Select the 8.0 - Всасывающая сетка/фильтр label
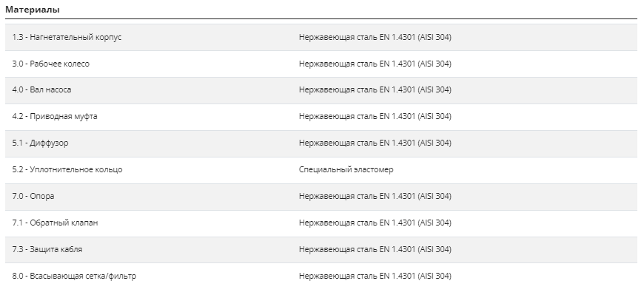Image resolution: width=644 pixels, height=295 pixels. click(x=74, y=276)
